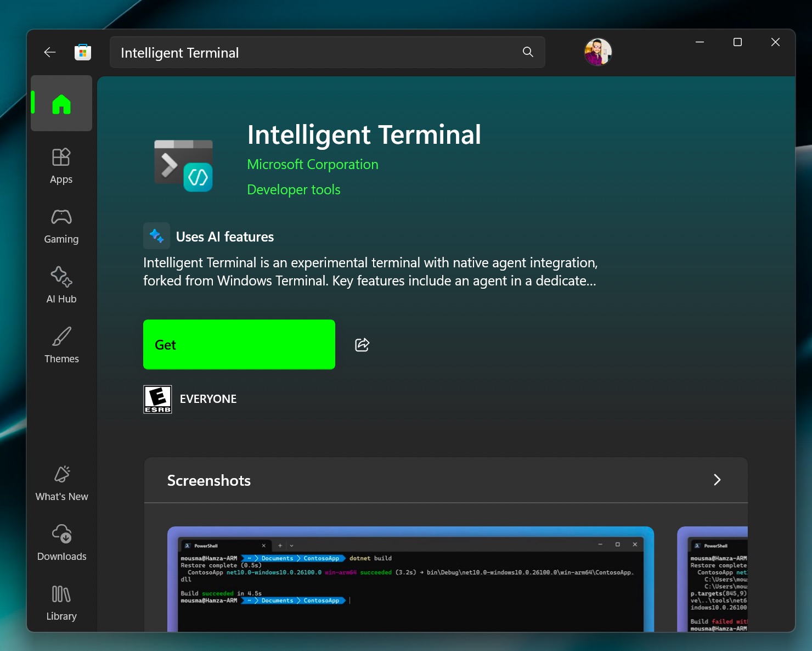Image resolution: width=812 pixels, height=651 pixels.
Task: Click the AI sparkle badge icon
Action: (156, 236)
